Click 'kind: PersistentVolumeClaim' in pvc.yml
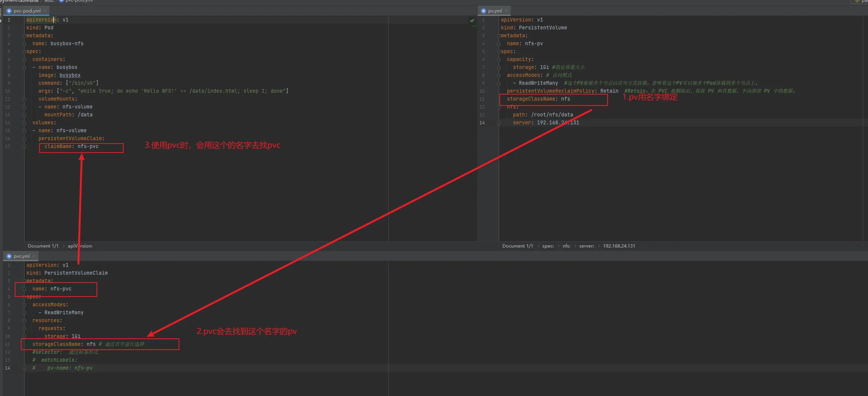This screenshot has width=868, height=396. pos(67,273)
